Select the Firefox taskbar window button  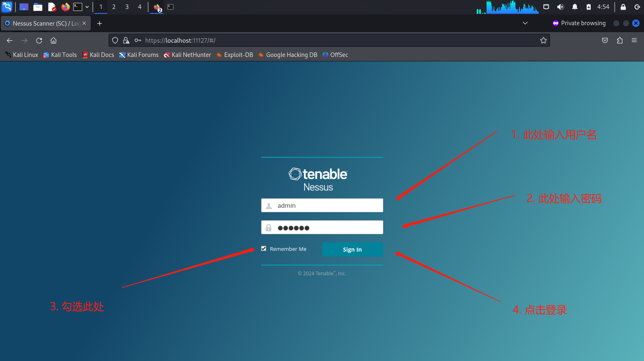(157, 7)
